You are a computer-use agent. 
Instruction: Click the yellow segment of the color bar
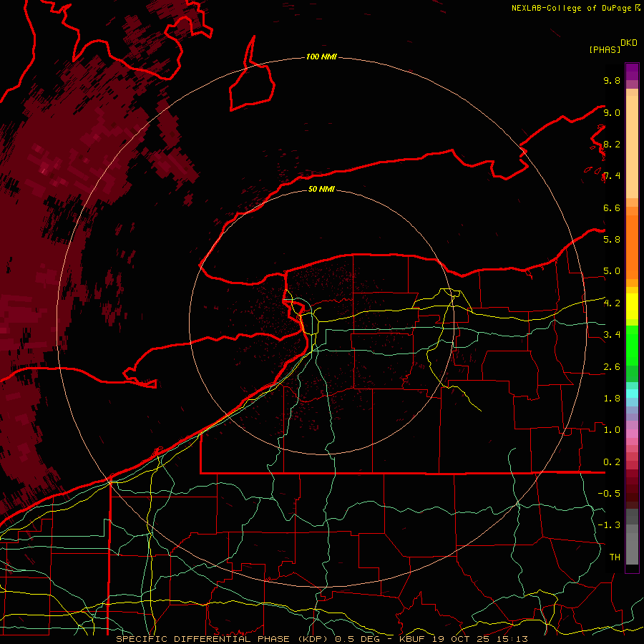click(632, 306)
